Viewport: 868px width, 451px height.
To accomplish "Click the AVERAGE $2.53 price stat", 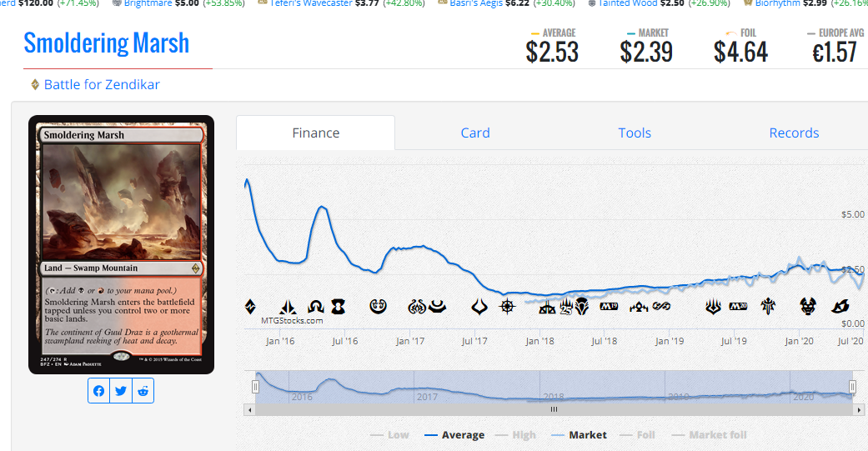I will point(552,47).
